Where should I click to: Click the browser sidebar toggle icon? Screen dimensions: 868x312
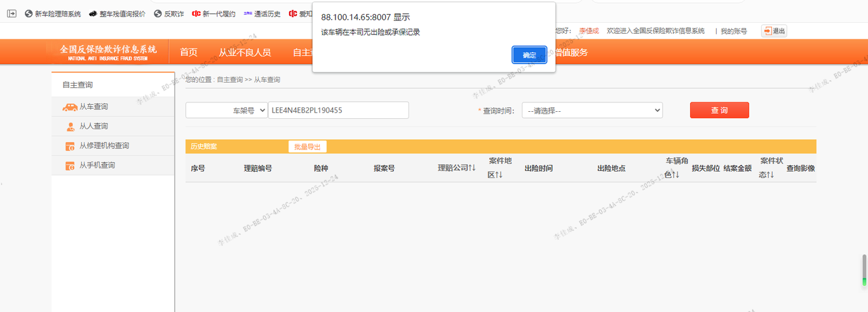tap(11, 13)
